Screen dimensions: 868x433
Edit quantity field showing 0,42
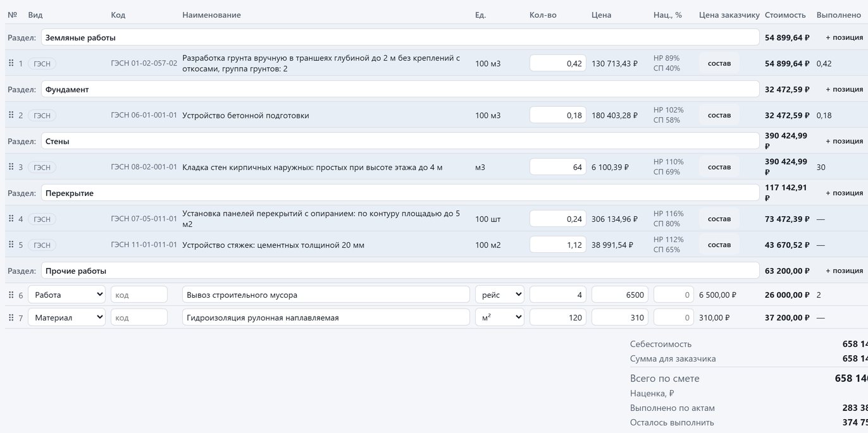558,63
